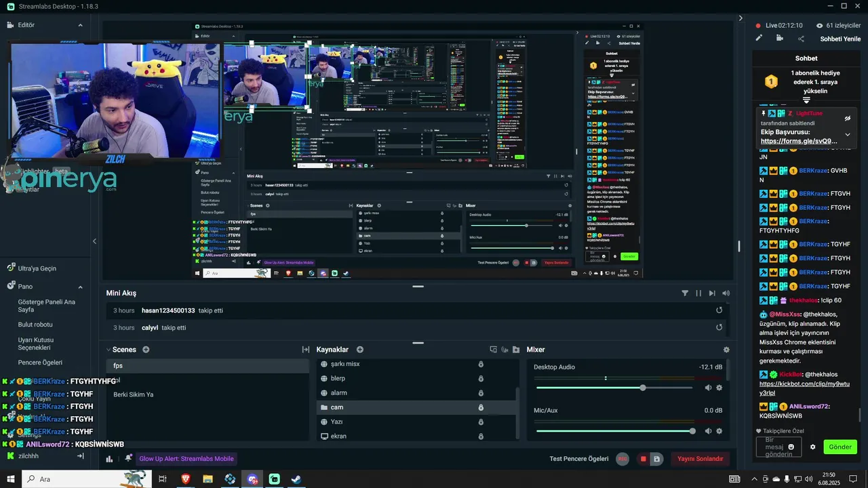Screen dimensions: 868x488
Task: Collapse left sidebar arrow beside preview
Action: pos(94,241)
